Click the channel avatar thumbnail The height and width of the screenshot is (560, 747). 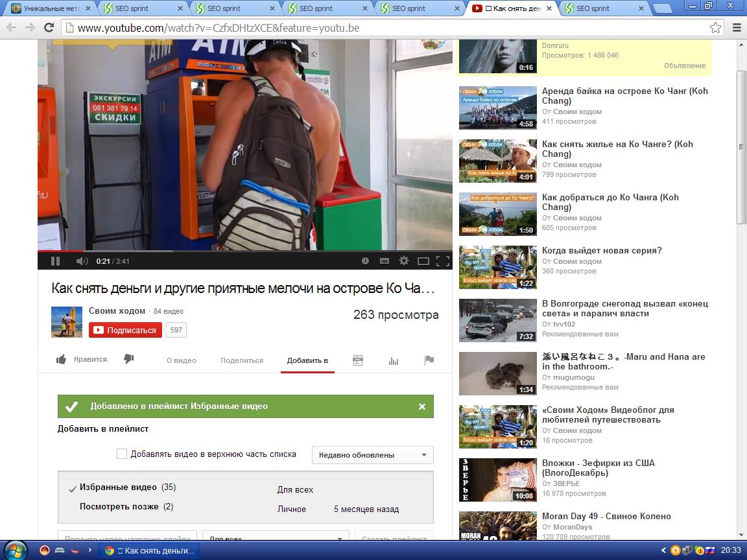[67, 322]
